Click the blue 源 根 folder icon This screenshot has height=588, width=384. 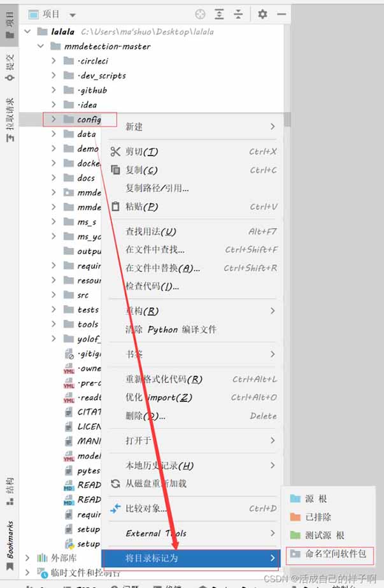pos(295,499)
